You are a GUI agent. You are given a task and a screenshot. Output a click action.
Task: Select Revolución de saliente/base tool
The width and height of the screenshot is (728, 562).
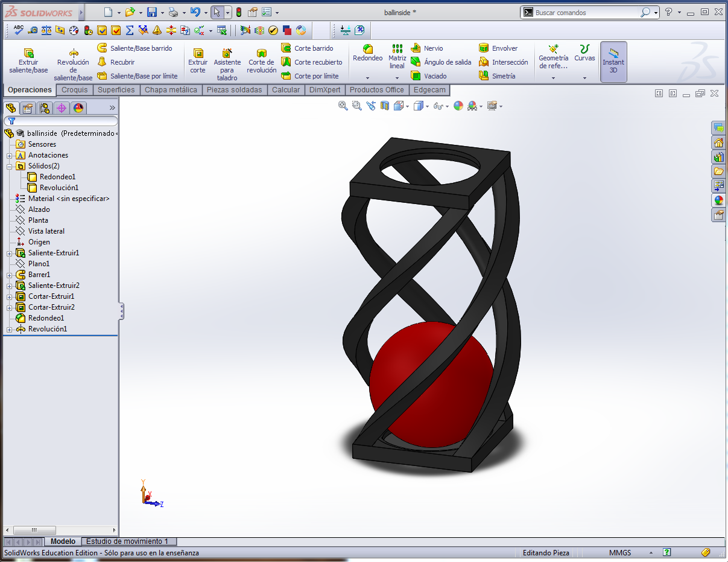click(x=73, y=65)
